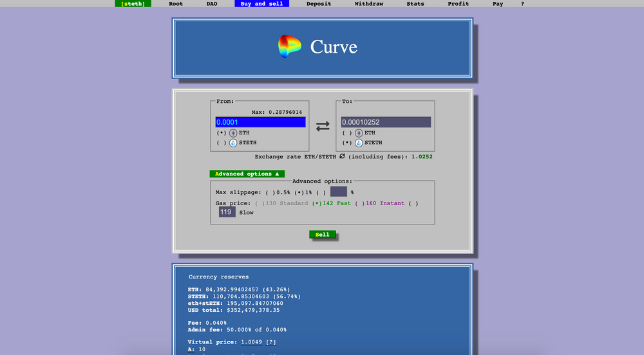This screenshot has height=355, width=644.
Task: Open the Profit page
Action: [459, 4]
